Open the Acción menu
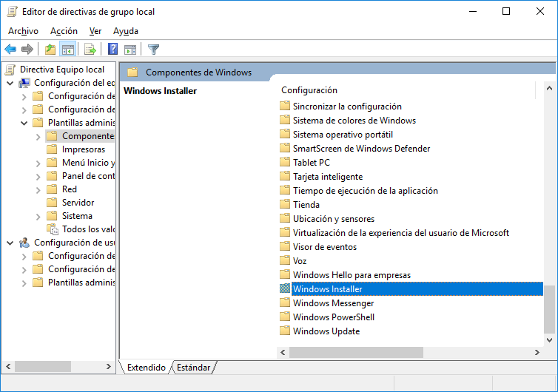 coord(64,31)
